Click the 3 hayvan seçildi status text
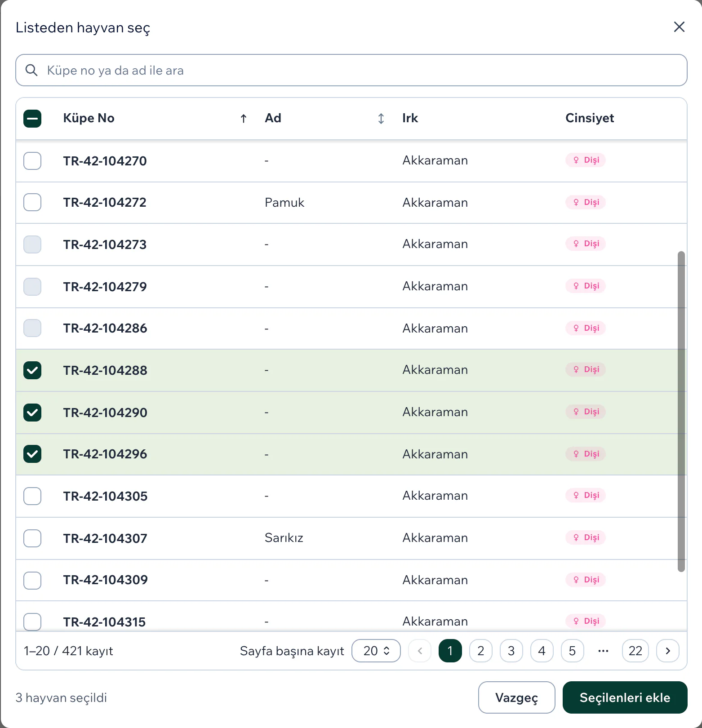Viewport: 702px width, 728px height. [61, 698]
